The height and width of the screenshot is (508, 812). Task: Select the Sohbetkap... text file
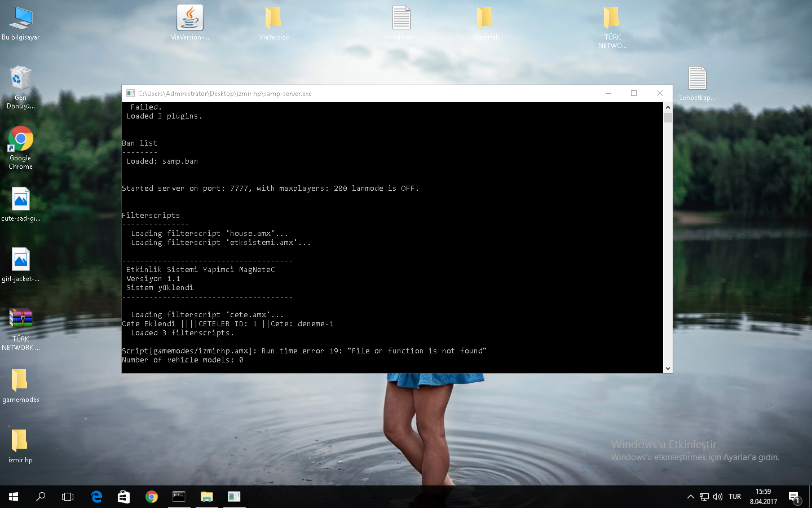coord(697,84)
